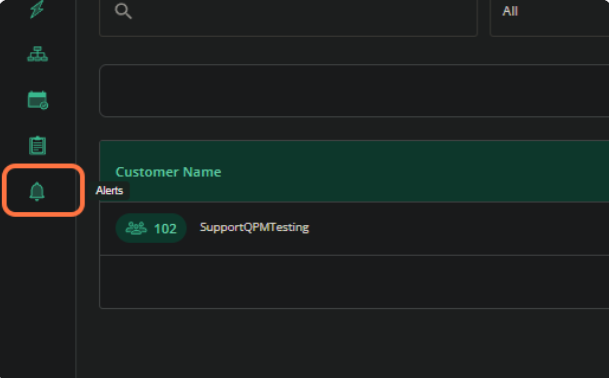Open the calendar with checkmark icon

click(x=38, y=100)
